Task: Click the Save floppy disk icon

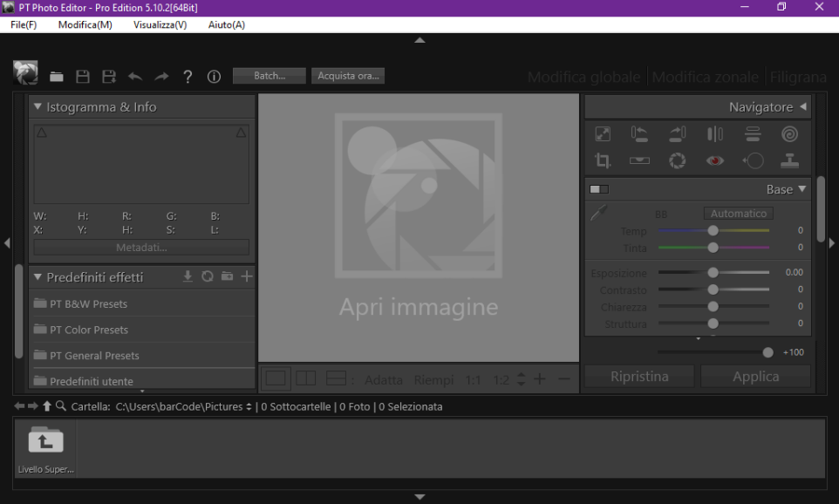Action: pyautogui.click(x=82, y=77)
